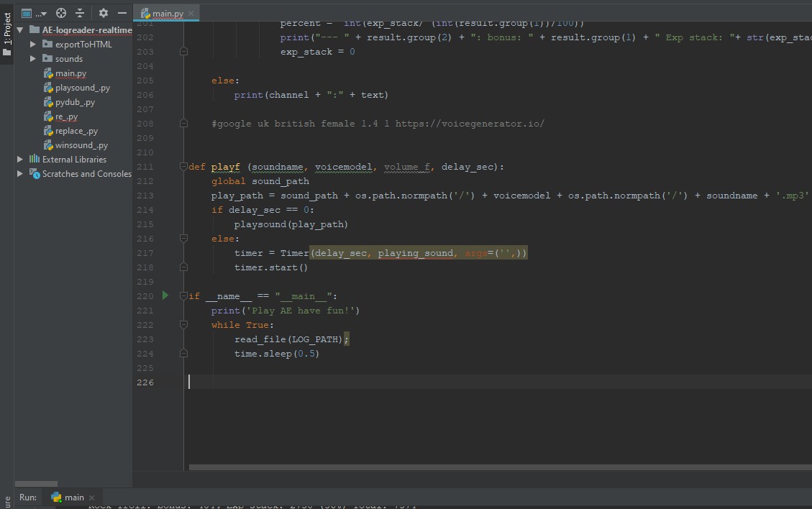Viewport: 812px width, 509px height.
Task: Click the green run arrow in gutter
Action: 165,295
